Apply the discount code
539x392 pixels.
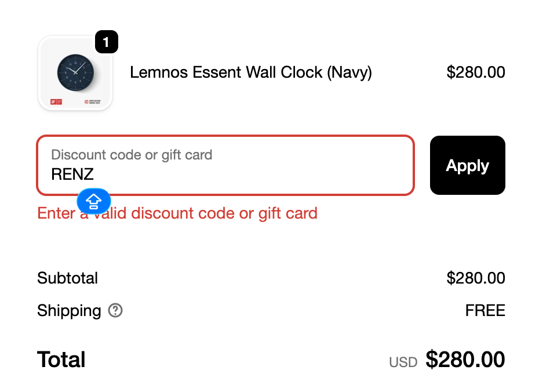coord(468,165)
